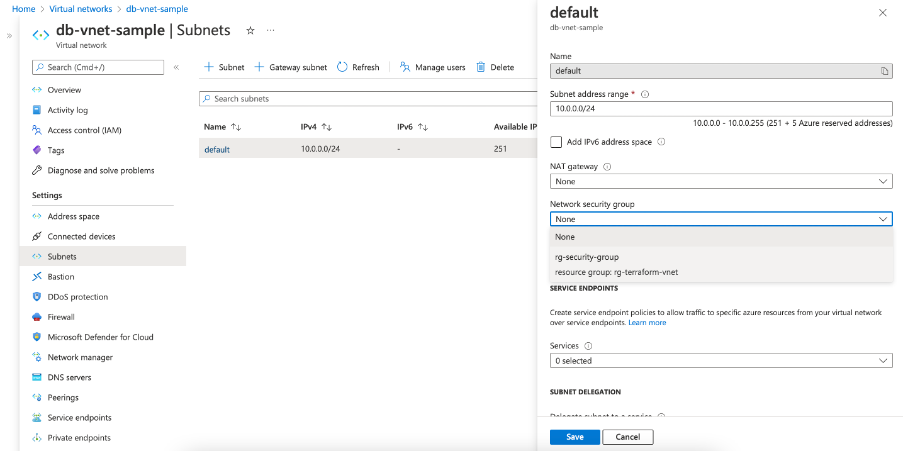The width and height of the screenshot is (904, 452).
Task: Click the Search (Cmd+/) sidebar field
Action: click(98, 67)
